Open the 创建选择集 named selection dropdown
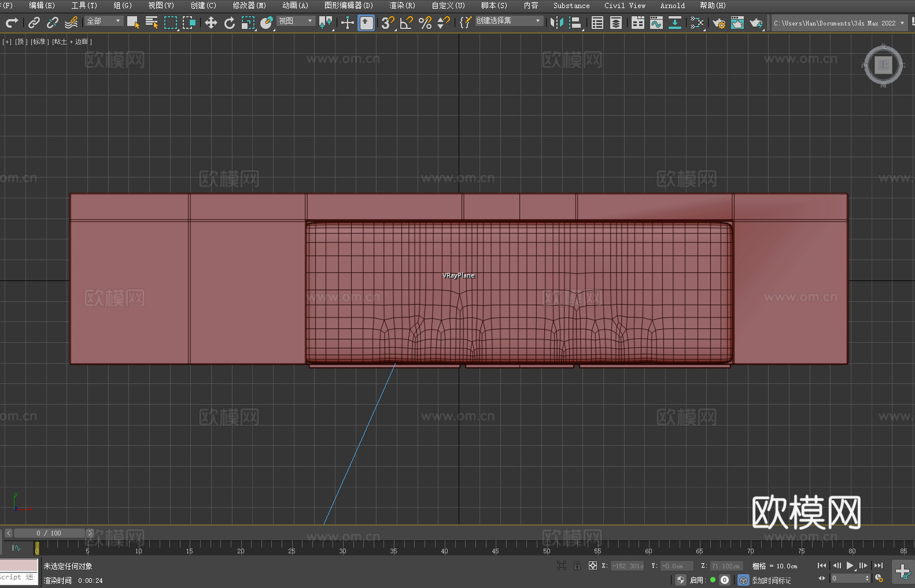The width and height of the screenshot is (915, 588). coord(509,21)
